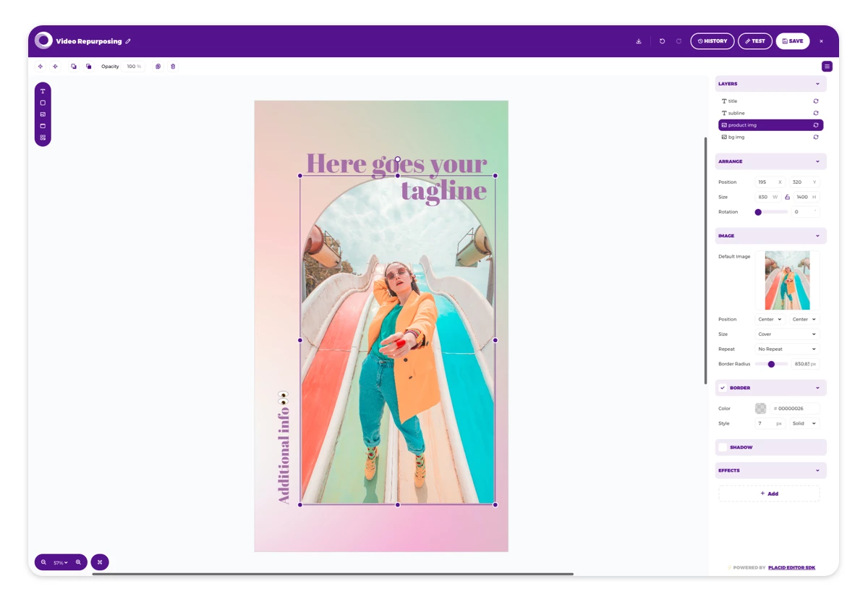Image resolution: width=868 pixels, height=602 pixels.
Task: Delete the layer with trash icon
Action: 173,67
